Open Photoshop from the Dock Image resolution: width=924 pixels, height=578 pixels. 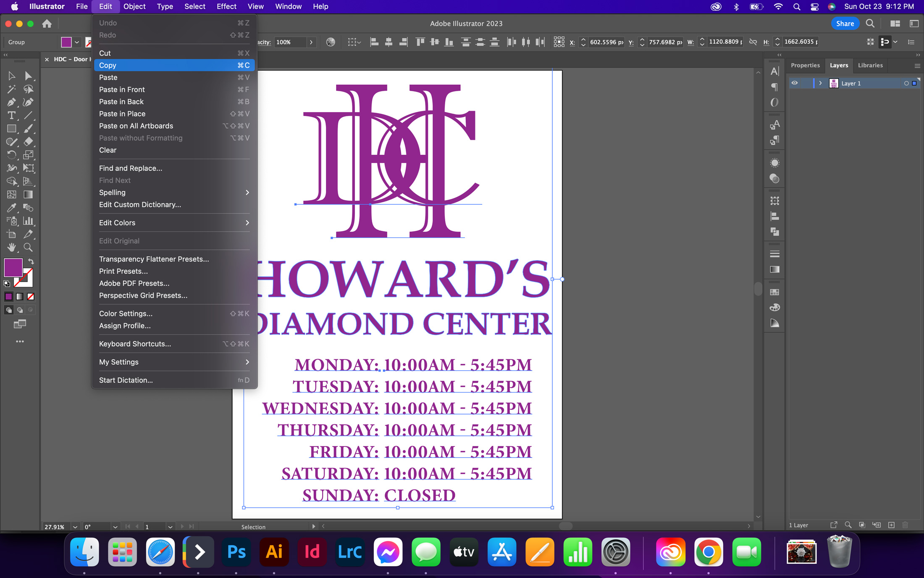pyautogui.click(x=236, y=552)
